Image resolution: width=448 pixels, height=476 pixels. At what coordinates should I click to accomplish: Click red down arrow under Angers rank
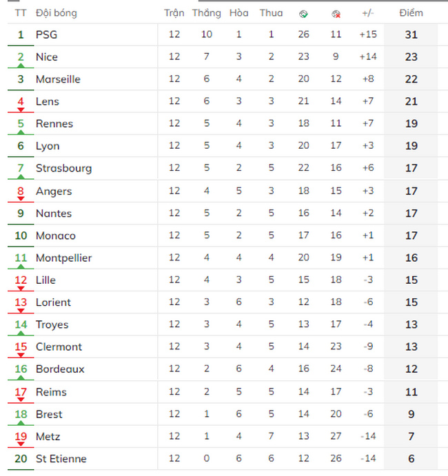(x=21, y=198)
